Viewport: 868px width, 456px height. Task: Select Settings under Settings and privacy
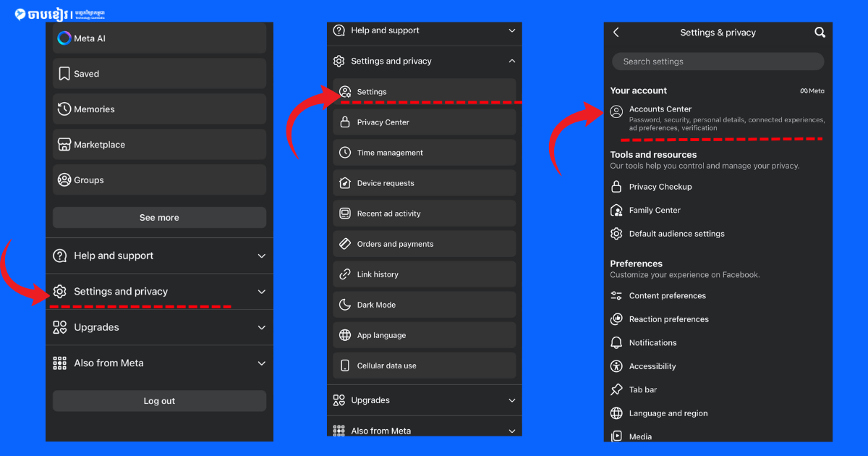pos(425,92)
